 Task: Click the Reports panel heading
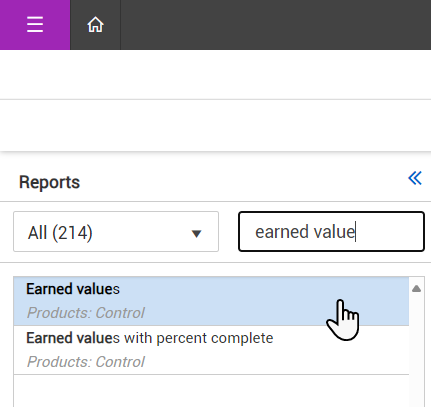[49, 182]
